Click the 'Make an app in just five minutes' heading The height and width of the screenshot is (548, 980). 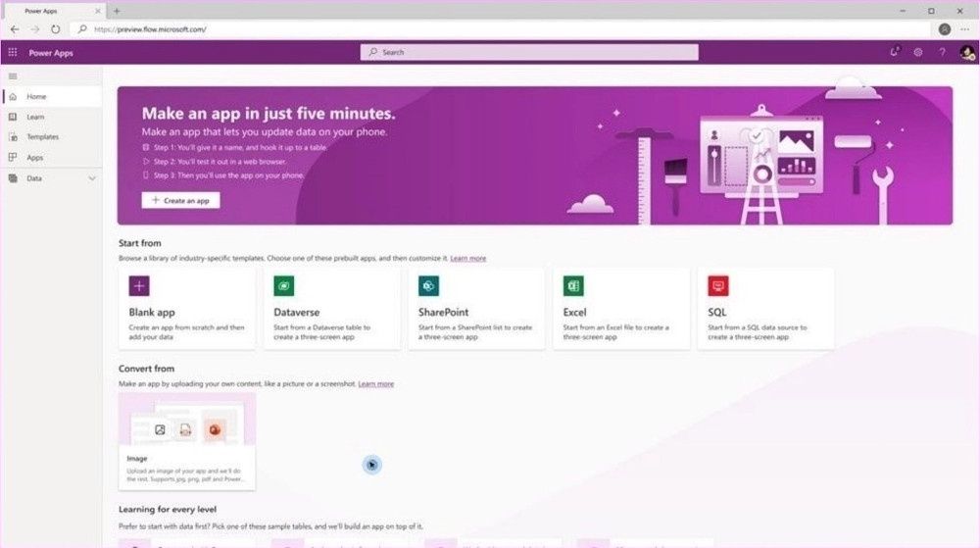click(269, 114)
